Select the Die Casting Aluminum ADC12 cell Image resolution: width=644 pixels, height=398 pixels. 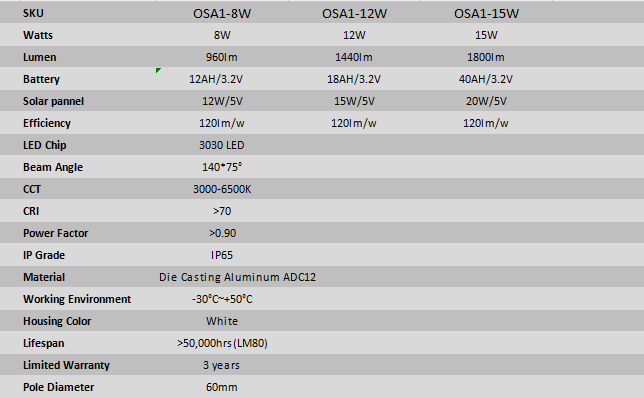[x=237, y=277]
